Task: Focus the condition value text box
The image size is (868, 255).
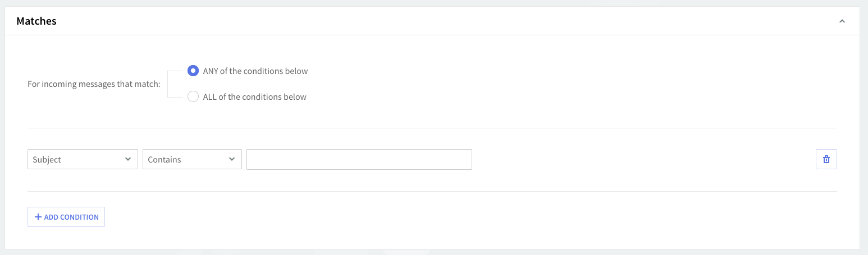Action: pyautogui.click(x=359, y=159)
